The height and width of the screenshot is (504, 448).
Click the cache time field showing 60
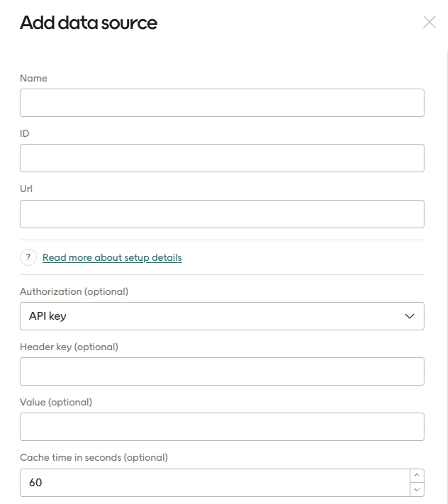pos(213,483)
